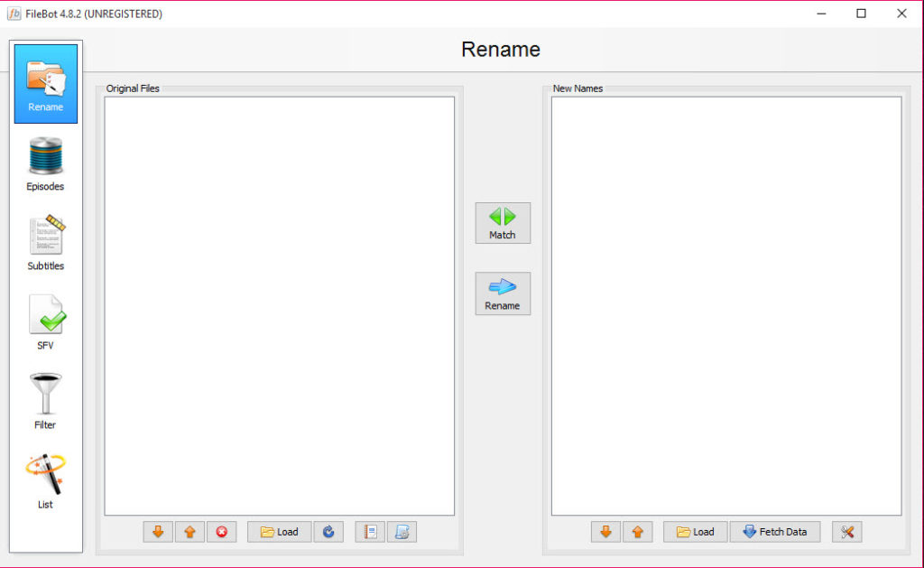Remove the selected original file via red X

tap(222, 532)
